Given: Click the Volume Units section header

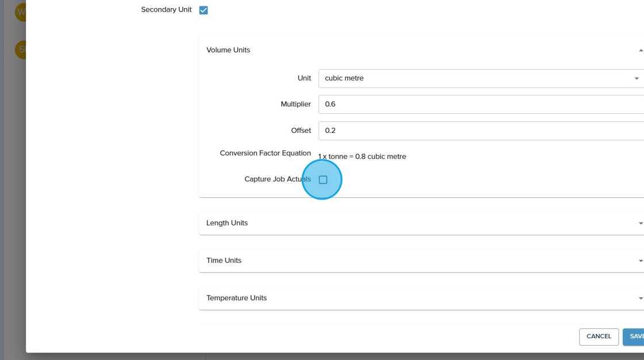Looking at the screenshot, I should point(228,50).
